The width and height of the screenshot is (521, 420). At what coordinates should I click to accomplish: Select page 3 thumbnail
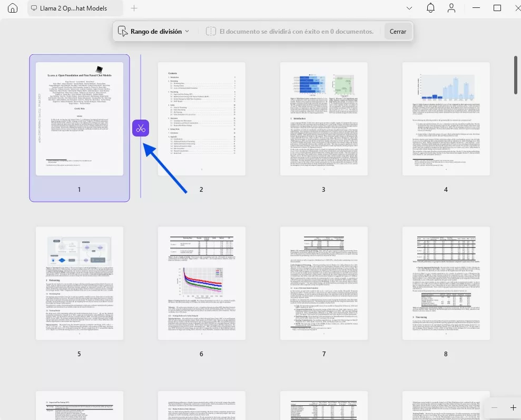(324, 119)
